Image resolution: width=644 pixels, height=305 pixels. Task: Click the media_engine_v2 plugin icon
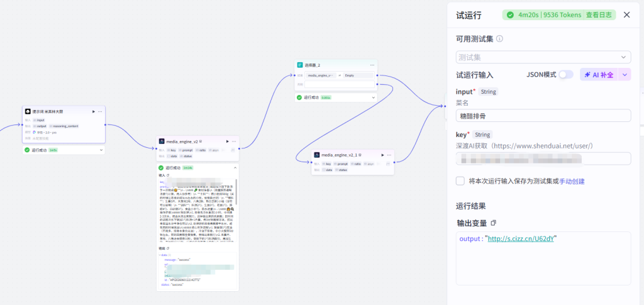(162, 141)
